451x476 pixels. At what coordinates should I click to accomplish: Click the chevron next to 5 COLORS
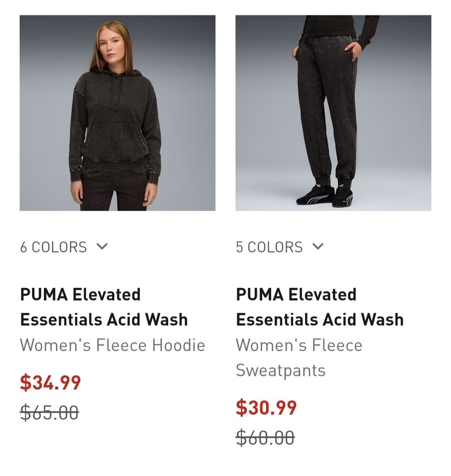(x=318, y=246)
